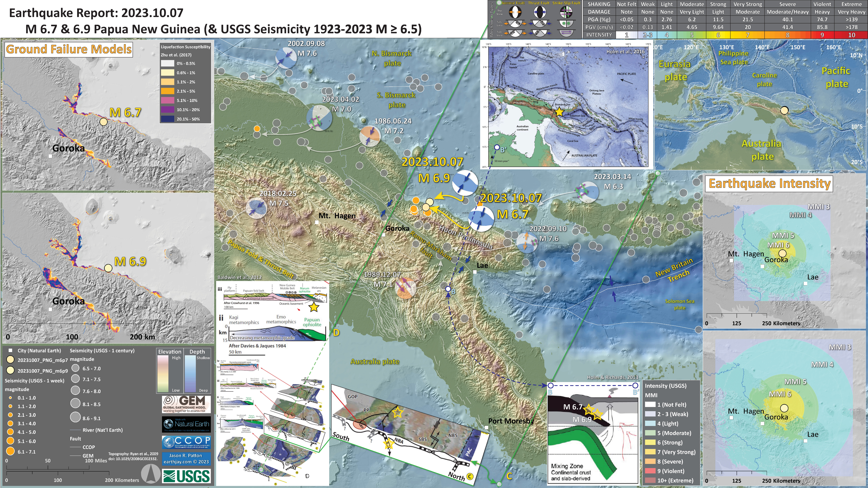Click the M 6.7 epicenter circle in liquefaction map
Viewport: 868px width, 488px height.
tap(103, 122)
